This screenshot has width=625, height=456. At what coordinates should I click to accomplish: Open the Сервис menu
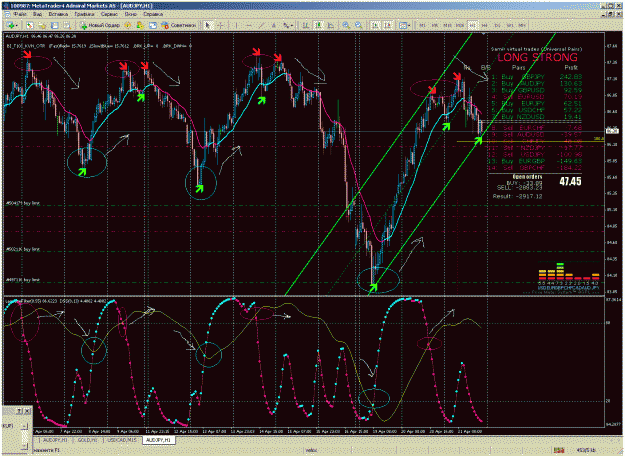coord(109,14)
